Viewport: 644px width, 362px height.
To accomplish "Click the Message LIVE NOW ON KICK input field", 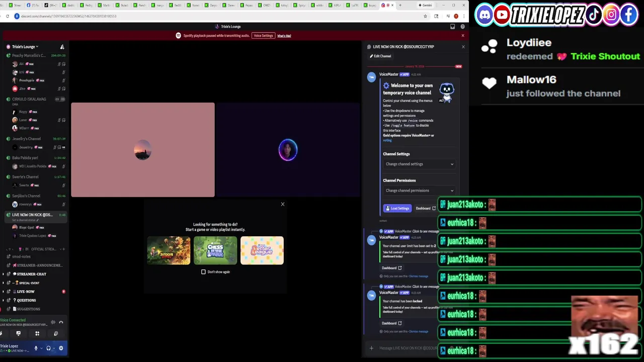I will [408, 348].
